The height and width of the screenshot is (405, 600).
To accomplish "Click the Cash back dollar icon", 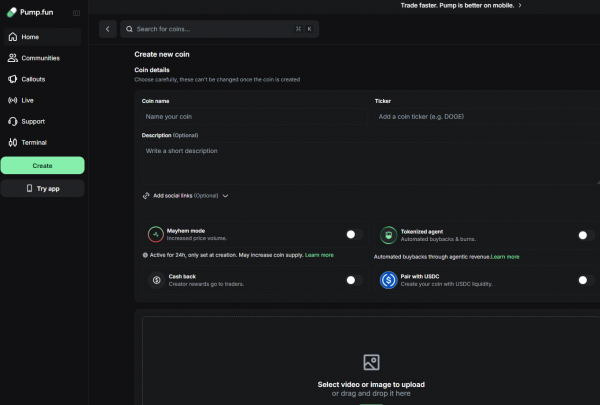I will pyautogui.click(x=157, y=280).
